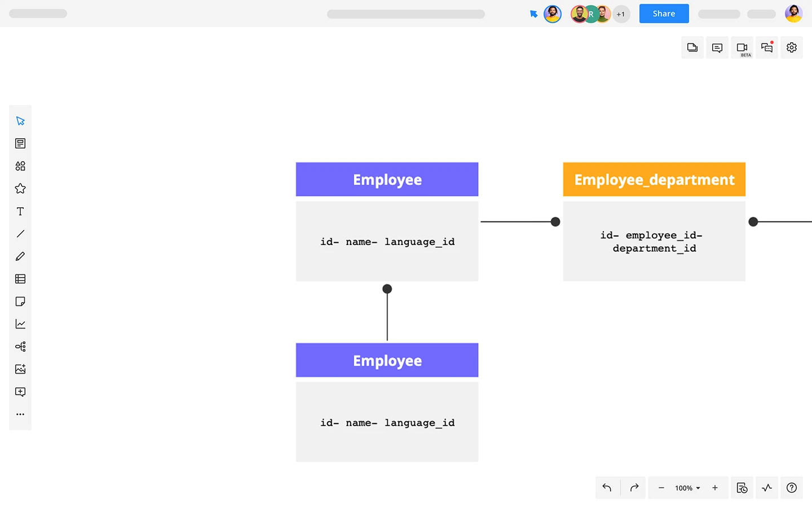Image resolution: width=812 pixels, height=508 pixels.
Task: Choose the Pen drawing tool
Action: [20, 256]
